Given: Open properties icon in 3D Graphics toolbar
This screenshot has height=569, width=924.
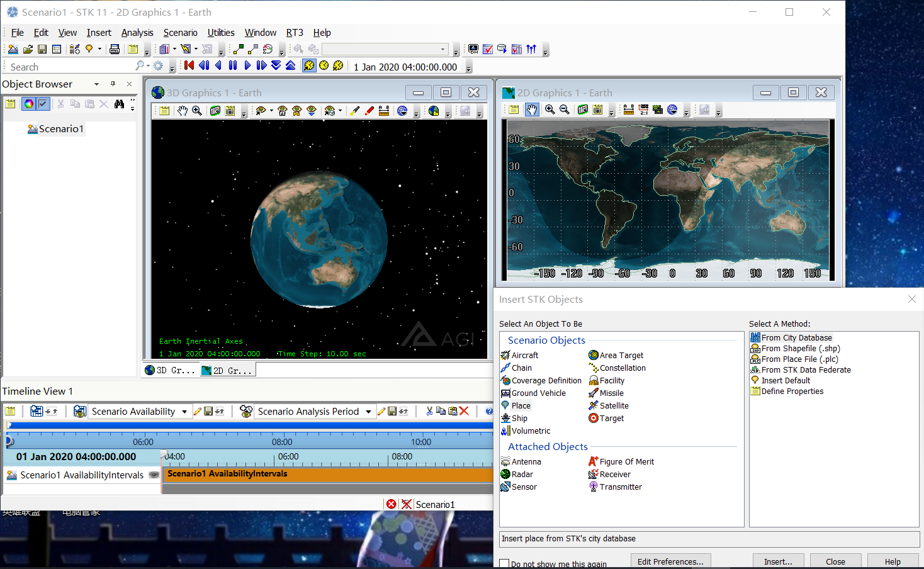Looking at the screenshot, I should point(164,111).
